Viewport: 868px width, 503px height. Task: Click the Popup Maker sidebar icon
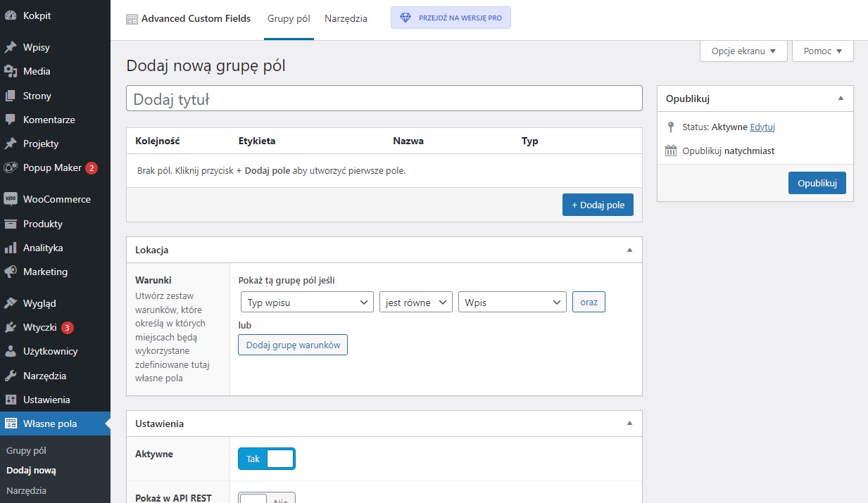point(11,167)
